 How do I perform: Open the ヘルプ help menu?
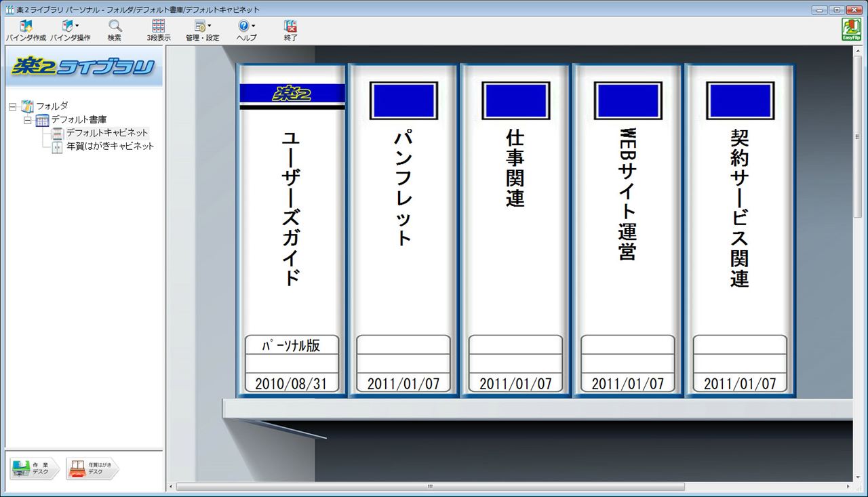(x=245, y=27)
